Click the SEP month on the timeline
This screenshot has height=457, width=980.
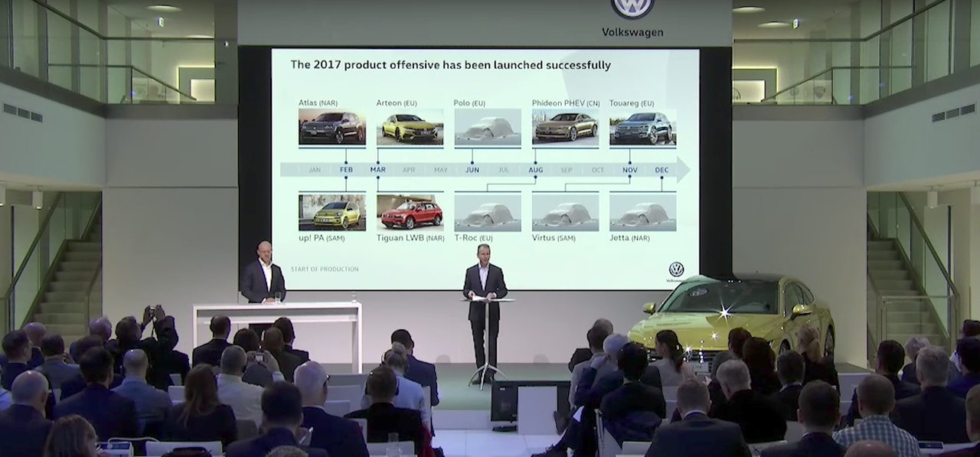pos(567,170)
